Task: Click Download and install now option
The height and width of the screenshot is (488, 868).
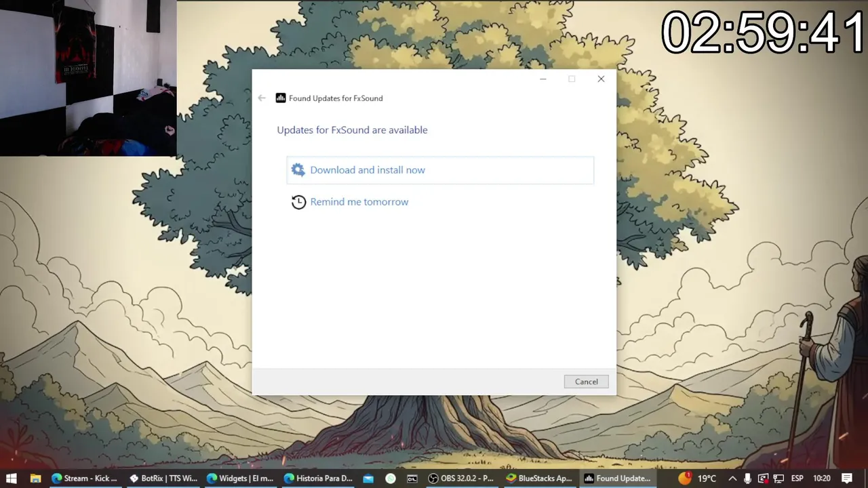Action: (x=440, y=170)
